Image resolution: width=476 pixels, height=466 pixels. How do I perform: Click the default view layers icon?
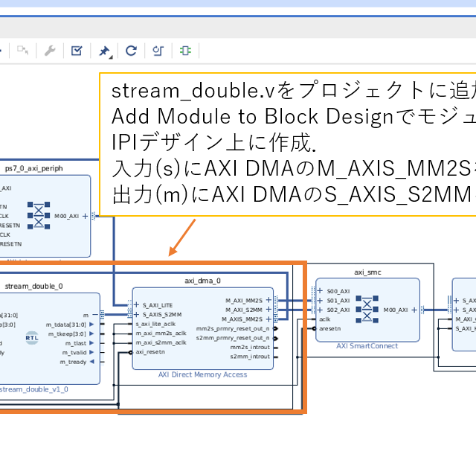(x=158, y=51)
